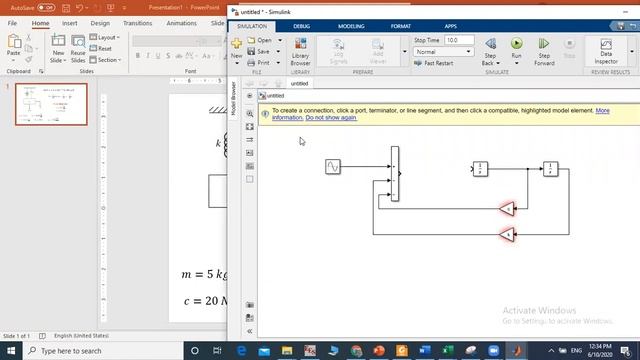Click Reset in PowerPoint Slides group
The height and width of the screenshot is (360, 640).
click(101, 48)
